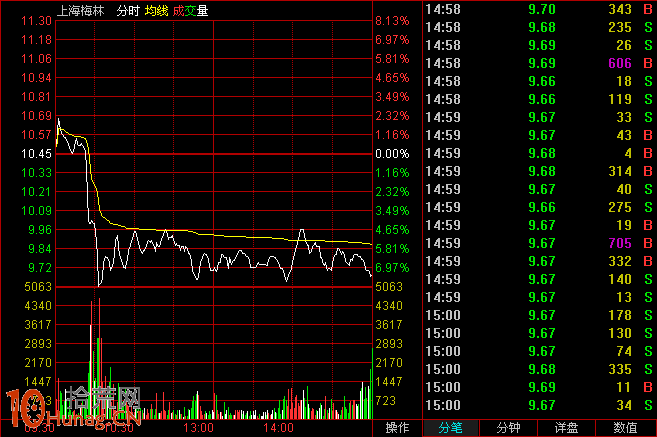Click the 10.94 price axis label
The image size is (657, 437).
pyautogui.click(x=36, y=78)
